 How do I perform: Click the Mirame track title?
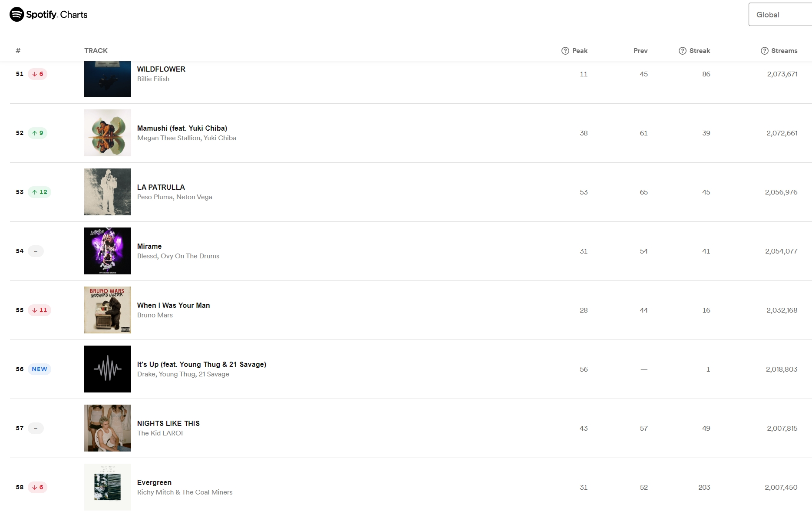149,246
